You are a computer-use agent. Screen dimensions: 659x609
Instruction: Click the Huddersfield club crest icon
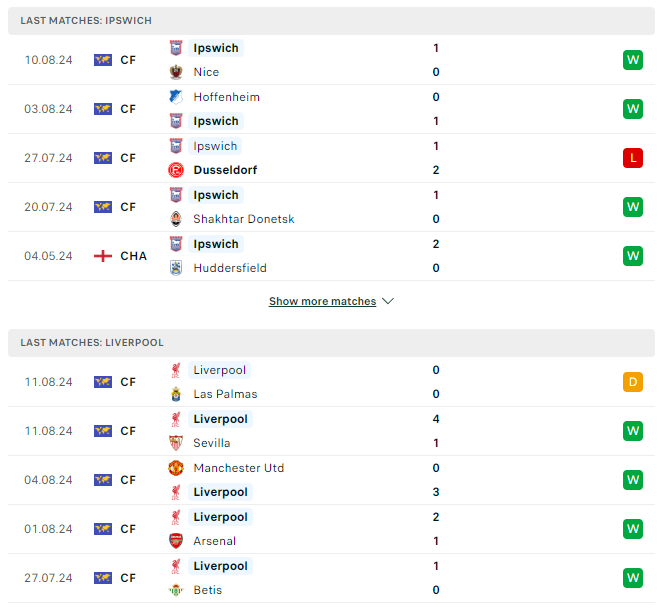pyautogui.click(x=177, y=268)
